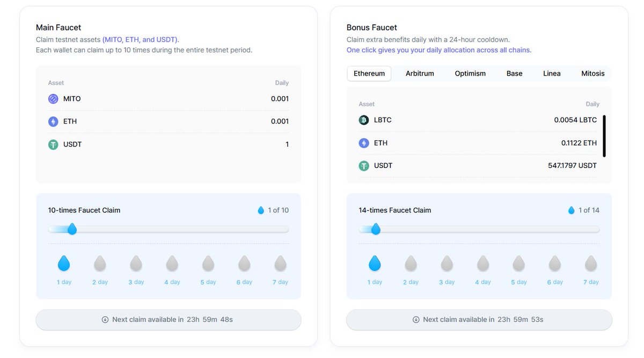Image resolution: width=644 pixels, height=358 pixels.
Task: Click the Bonus Faucet asset list scrollbar
Action: pos(604,136)
